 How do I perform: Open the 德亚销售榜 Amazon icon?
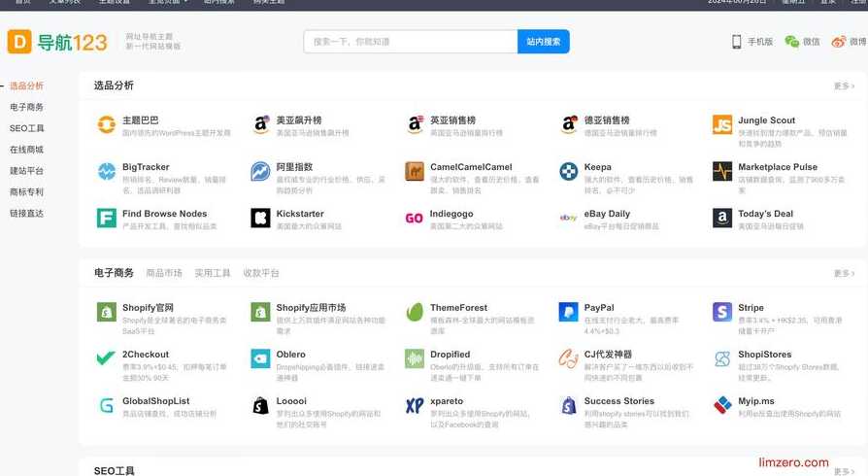pos(569,124)
